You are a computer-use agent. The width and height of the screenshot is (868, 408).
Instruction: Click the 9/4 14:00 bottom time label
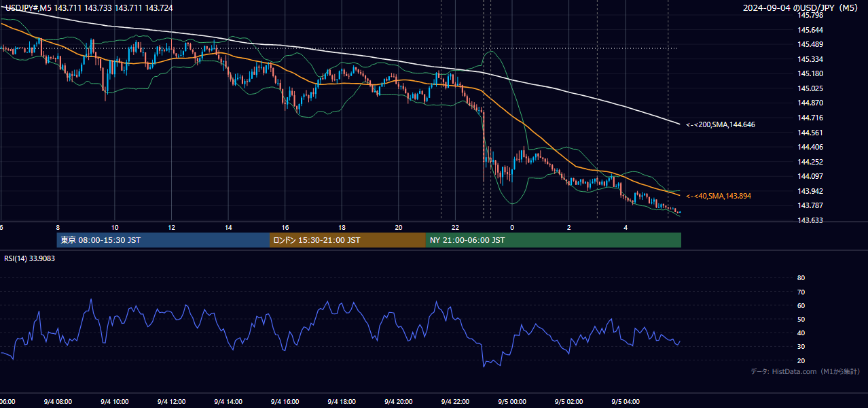coord(228,402)
